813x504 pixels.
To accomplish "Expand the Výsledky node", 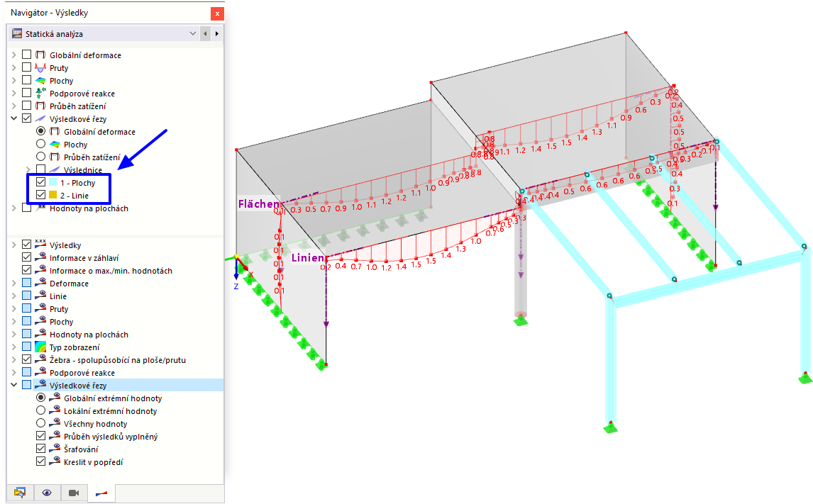I will (x=14, y=244).
